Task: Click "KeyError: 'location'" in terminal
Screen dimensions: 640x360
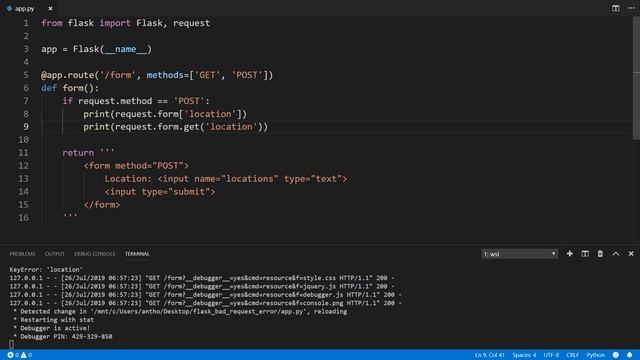Action: coord(46,270)
